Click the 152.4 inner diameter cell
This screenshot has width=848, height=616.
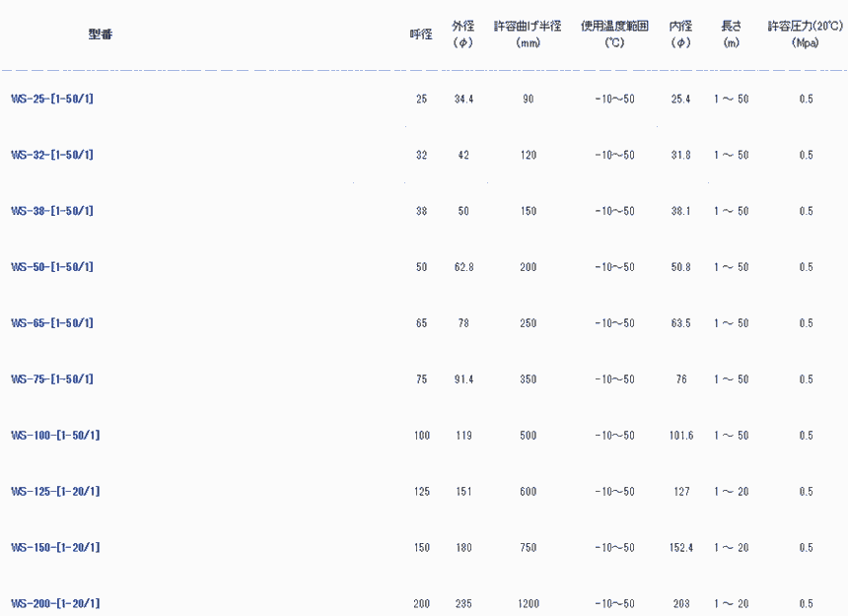pyautogui.click(x=680, y=548)
